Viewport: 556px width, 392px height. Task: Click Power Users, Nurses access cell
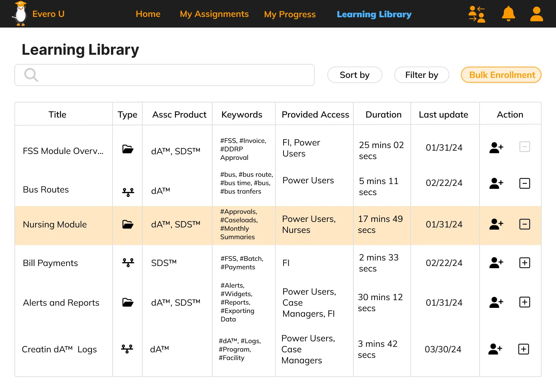coord(309,224)
